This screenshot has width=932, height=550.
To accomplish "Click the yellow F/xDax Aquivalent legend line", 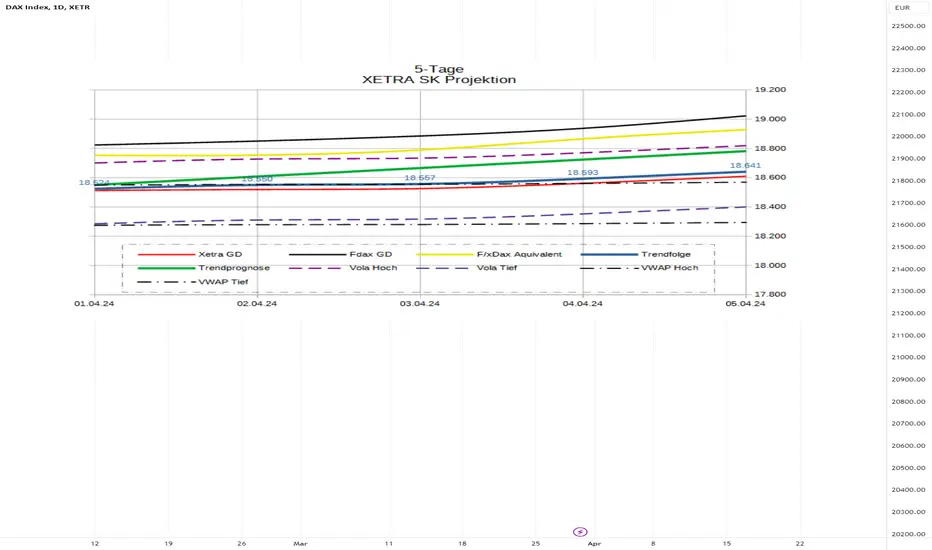I will click(x=445, y=254).
